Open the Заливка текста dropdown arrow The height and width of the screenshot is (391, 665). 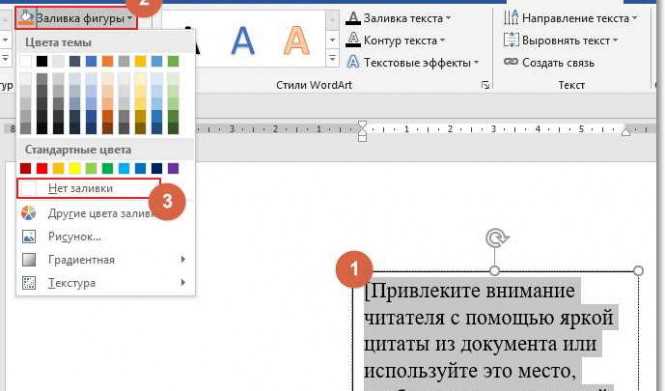click(448, 18)
